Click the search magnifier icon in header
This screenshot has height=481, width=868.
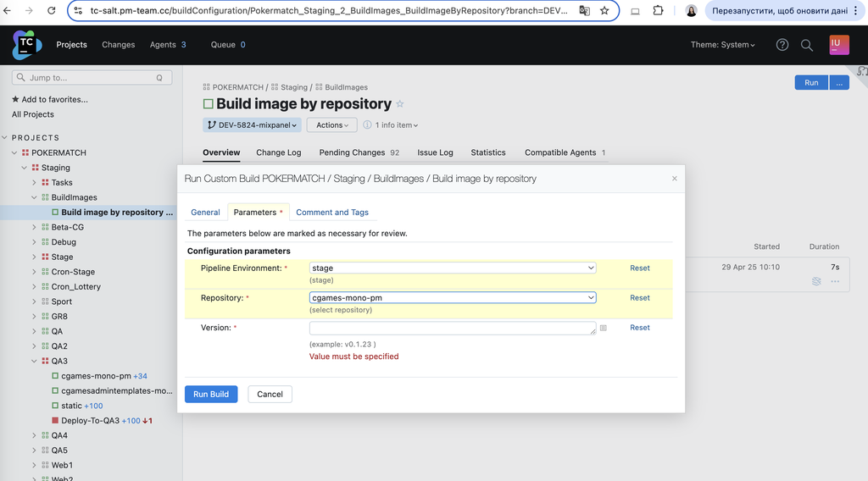(807, 46)
